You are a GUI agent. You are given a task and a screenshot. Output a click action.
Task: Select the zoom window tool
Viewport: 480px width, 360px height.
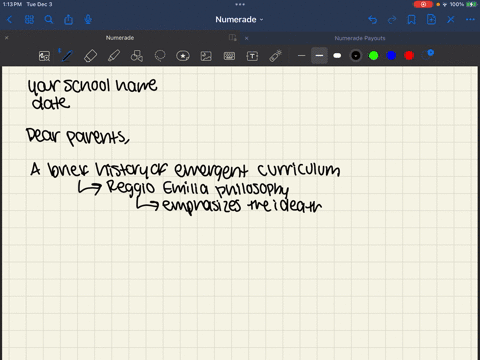coord(44,56)
